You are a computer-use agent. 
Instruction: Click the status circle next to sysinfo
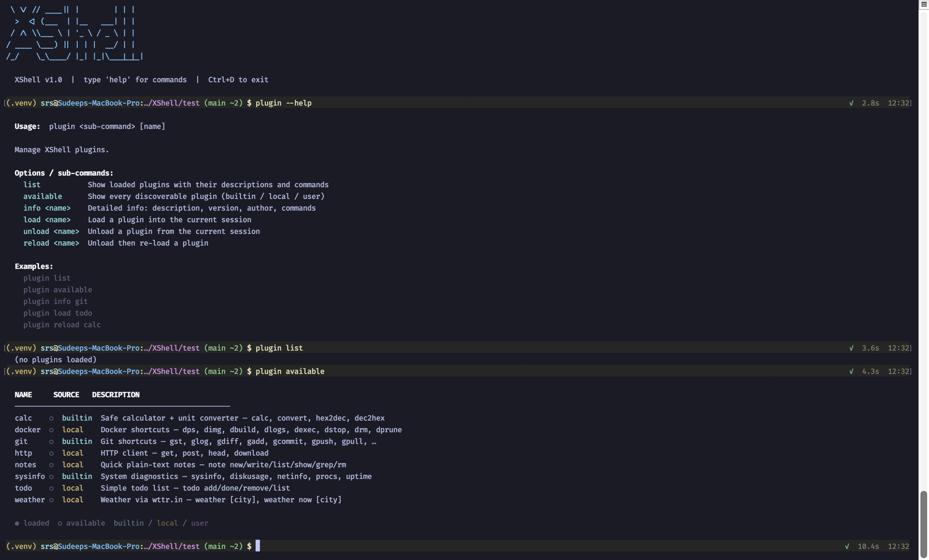point(51,477)
